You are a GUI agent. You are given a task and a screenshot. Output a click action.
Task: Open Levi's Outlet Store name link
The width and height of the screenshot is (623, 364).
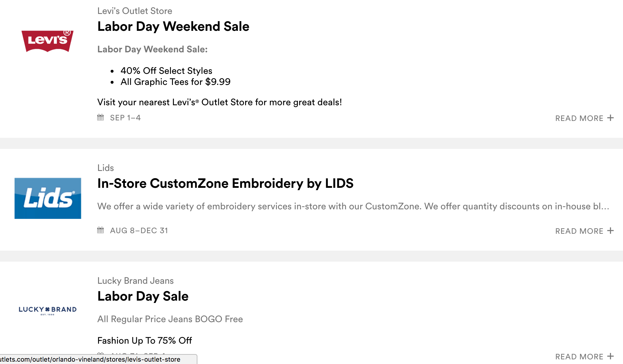point(135,11)
